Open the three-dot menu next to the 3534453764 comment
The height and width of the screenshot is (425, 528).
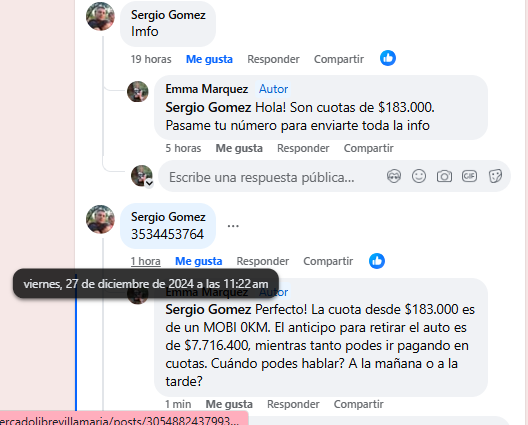point(233,226)
